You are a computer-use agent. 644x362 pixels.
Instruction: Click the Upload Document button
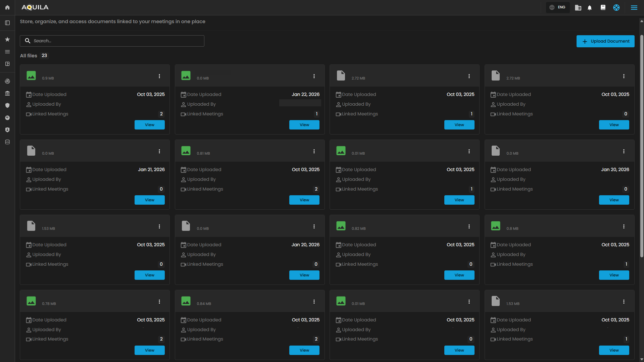coord(605,41)
